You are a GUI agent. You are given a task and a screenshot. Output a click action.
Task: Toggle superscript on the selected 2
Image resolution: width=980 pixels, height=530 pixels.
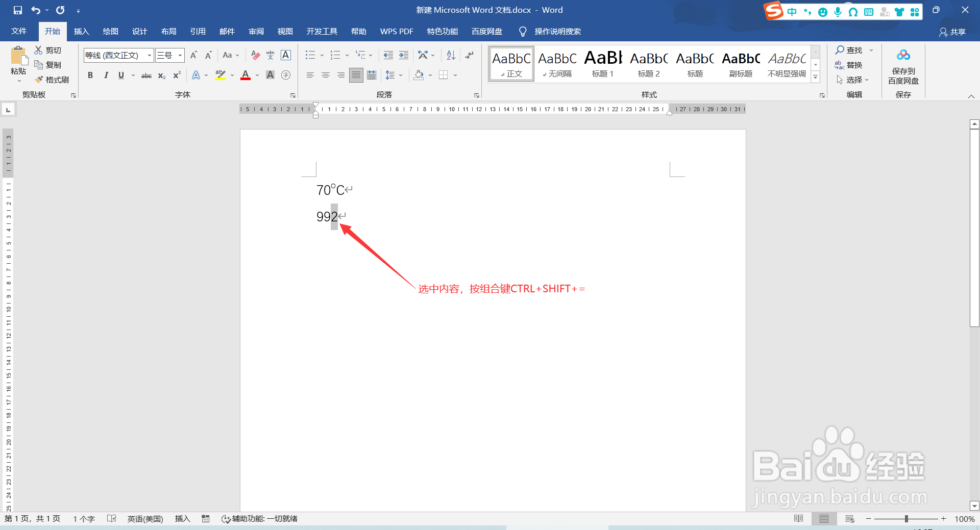pos(177,75)
